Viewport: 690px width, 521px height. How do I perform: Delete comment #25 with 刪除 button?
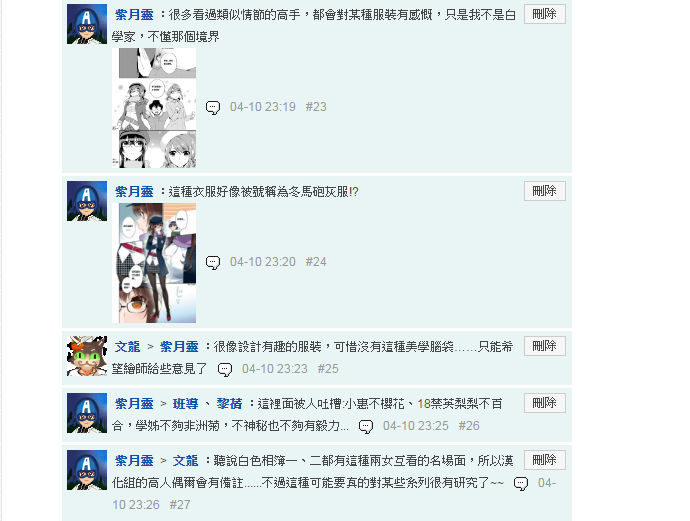[x=545, y=346]
